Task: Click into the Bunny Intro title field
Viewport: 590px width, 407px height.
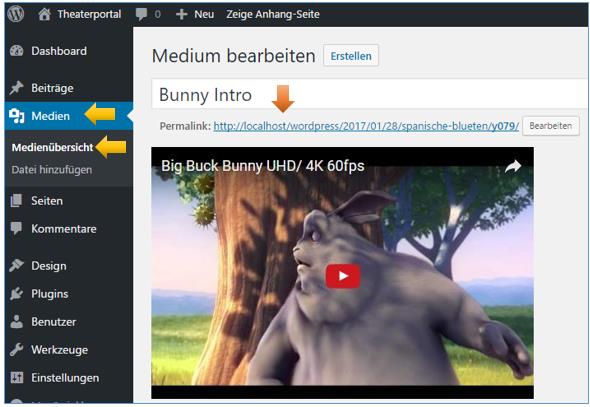Action: 371,94
